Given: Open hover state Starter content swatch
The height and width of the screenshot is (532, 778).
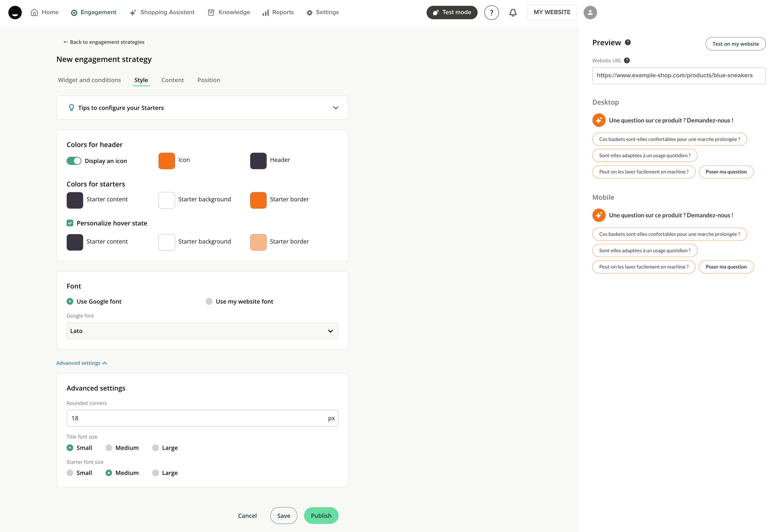Looking at the screenshot, I should pyautogui.click(x=75, y=242).
